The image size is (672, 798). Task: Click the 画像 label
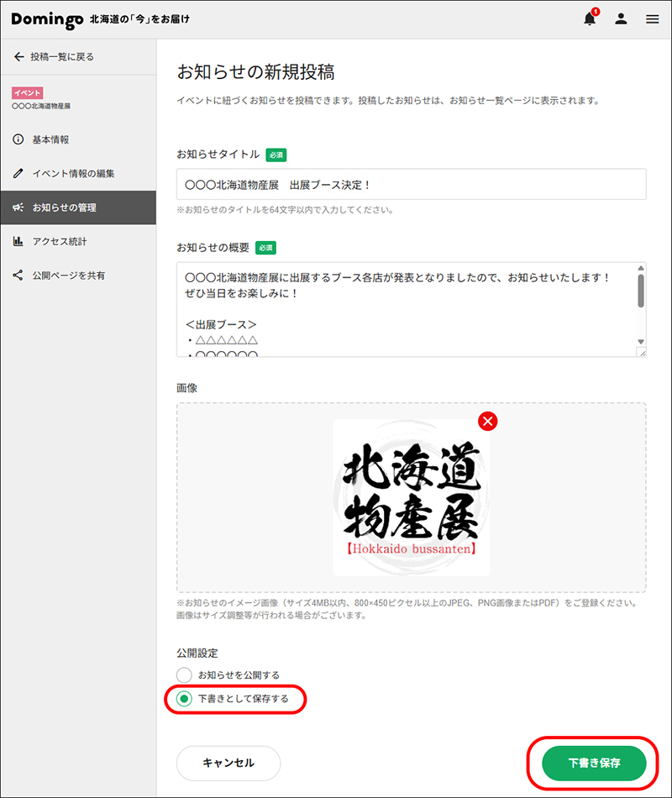186,388
